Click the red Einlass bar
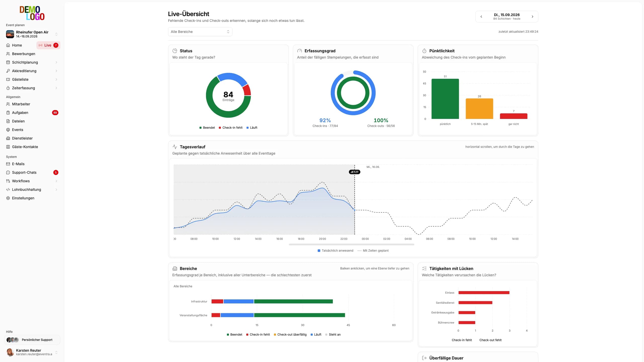 pos(484,293)
